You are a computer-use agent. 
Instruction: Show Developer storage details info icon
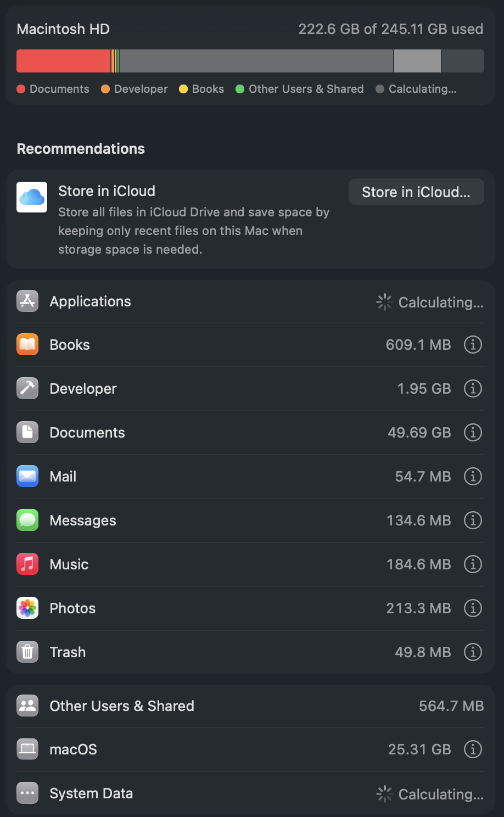tap(473, 389)
